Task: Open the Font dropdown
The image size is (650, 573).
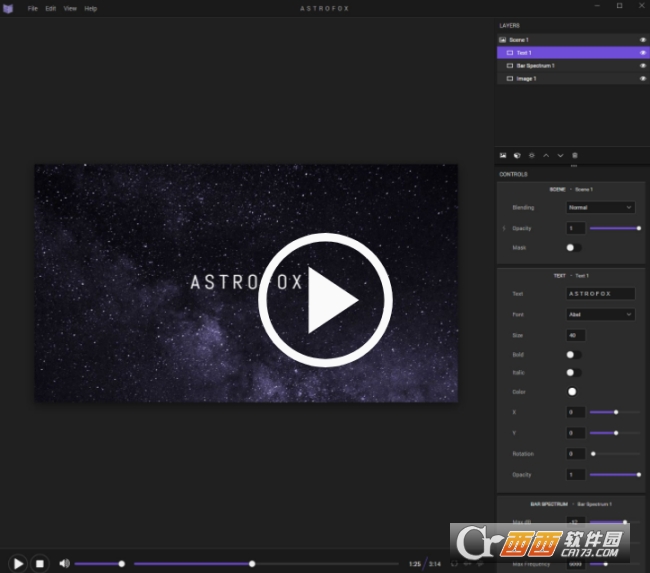Action: coord(600,314)
